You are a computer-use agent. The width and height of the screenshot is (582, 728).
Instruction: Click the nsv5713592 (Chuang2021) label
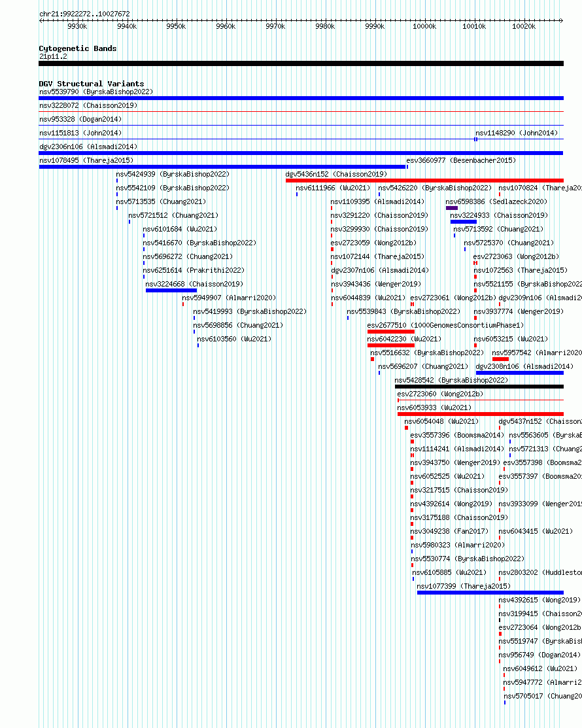point(498,230)
